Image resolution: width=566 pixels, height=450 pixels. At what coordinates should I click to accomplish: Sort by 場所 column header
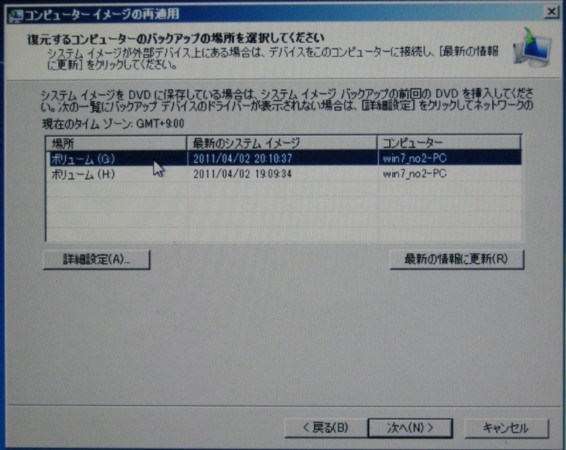pos(116,143)
